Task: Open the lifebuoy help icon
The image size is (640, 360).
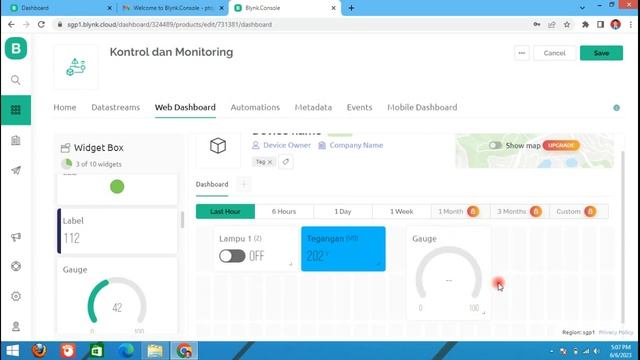Action: click(16, 266)
